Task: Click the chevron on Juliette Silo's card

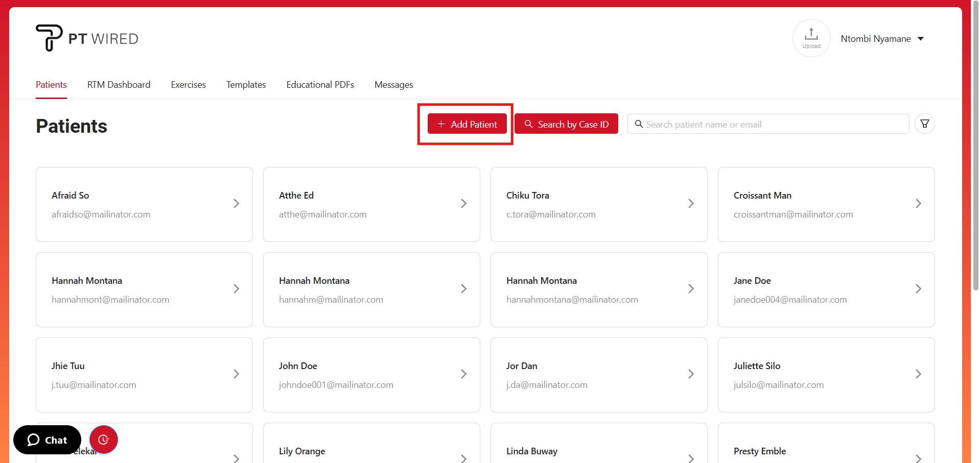Action: tap(918, 374)
